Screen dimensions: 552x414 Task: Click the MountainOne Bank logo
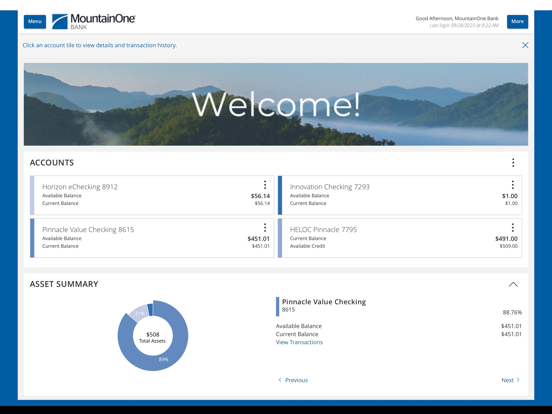click(x=94, y=21)
